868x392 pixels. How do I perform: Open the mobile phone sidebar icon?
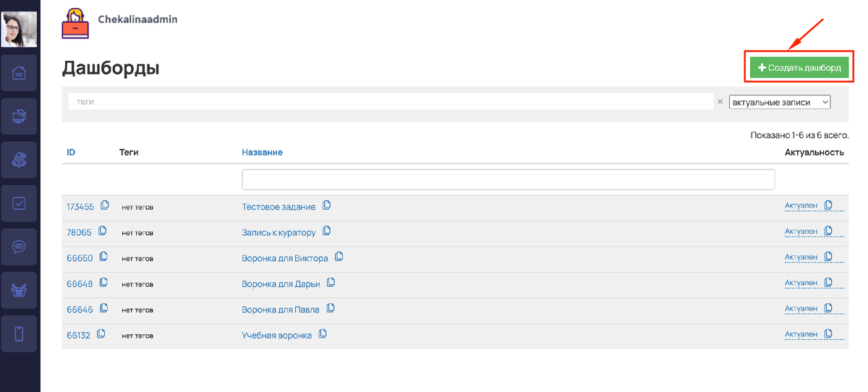20,333
